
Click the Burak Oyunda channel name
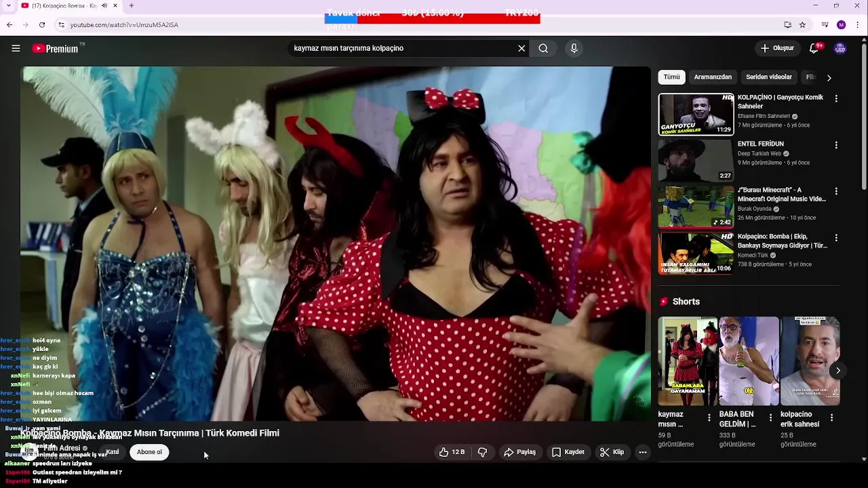click(755, 209)
